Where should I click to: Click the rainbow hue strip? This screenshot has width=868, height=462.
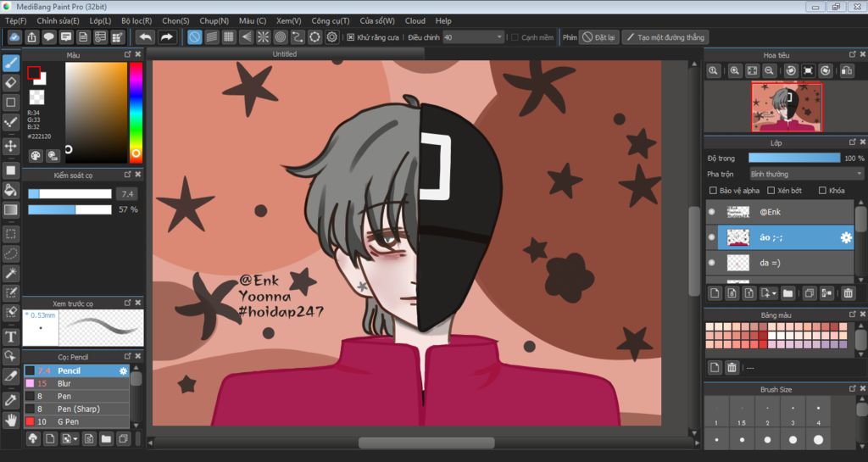pyautogui.click(x=136, y=112)
